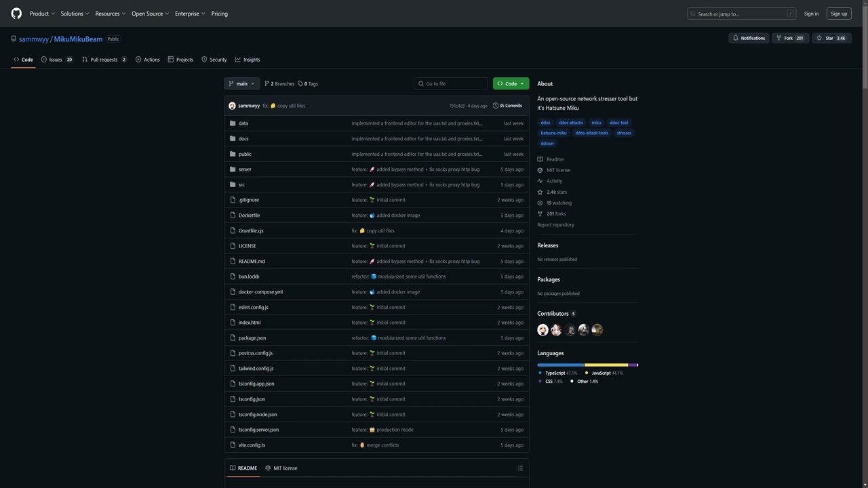Open the GitHub logo home link
868x488 pixels.
coord(16,14)
